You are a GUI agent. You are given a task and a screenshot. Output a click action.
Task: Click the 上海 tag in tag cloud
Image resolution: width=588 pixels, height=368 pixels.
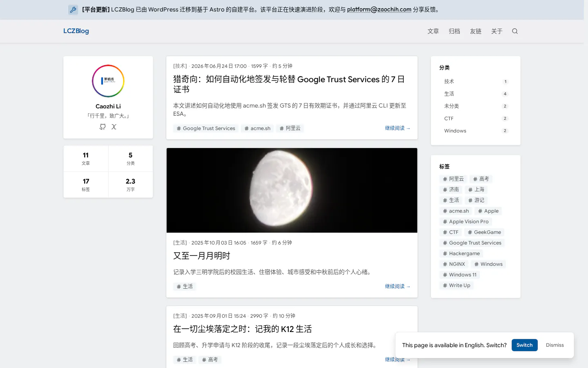pos(476,190)
